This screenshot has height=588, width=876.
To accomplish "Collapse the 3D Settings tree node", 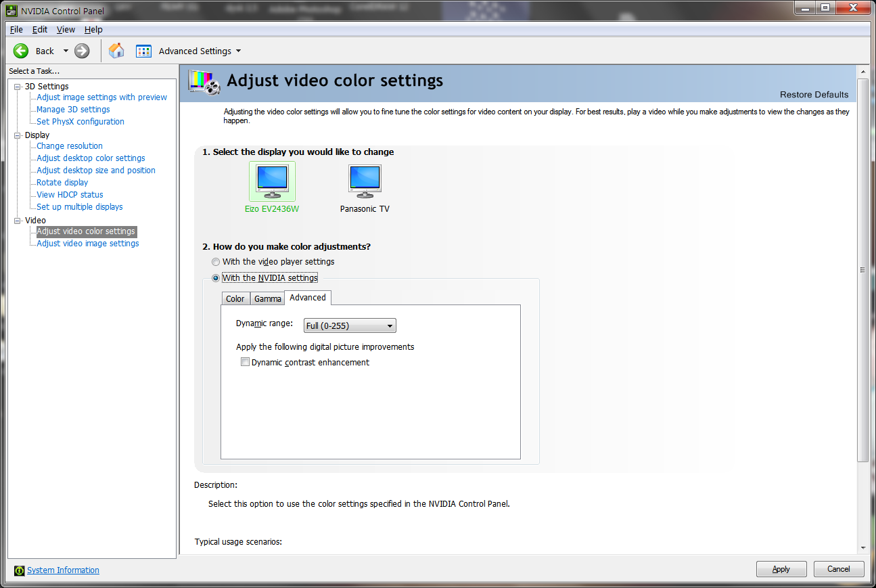I will tap(18, 87).
